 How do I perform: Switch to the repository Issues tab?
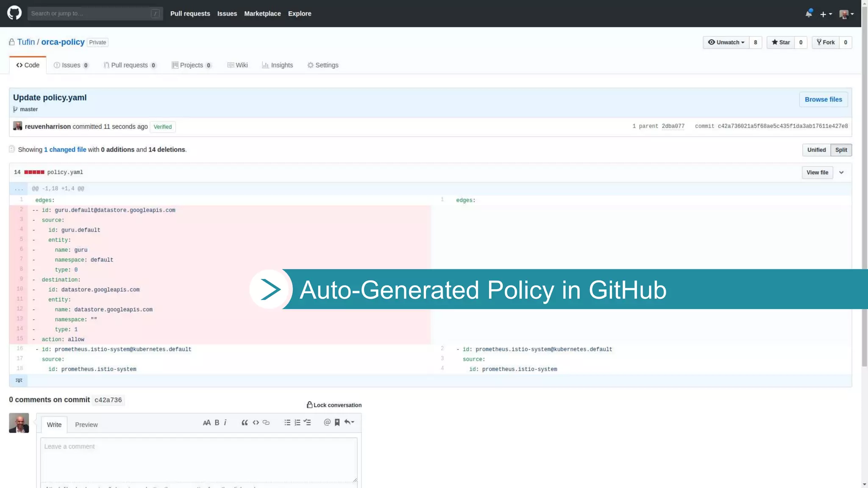click(x=71, y=65)
